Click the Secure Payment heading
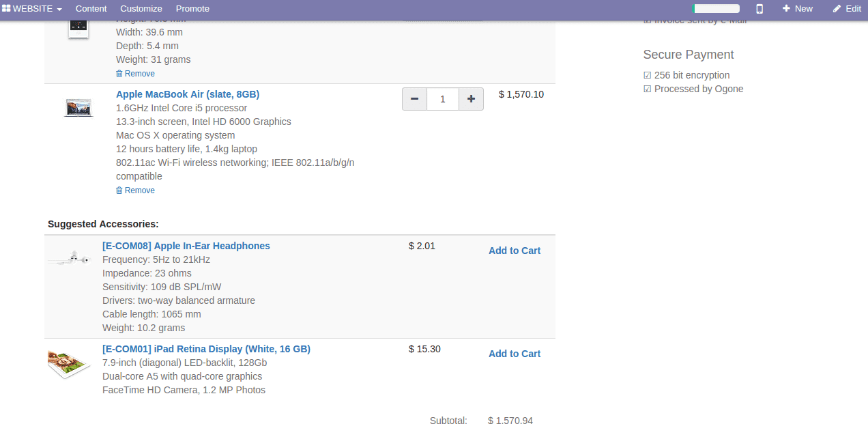 click(689, 55)
